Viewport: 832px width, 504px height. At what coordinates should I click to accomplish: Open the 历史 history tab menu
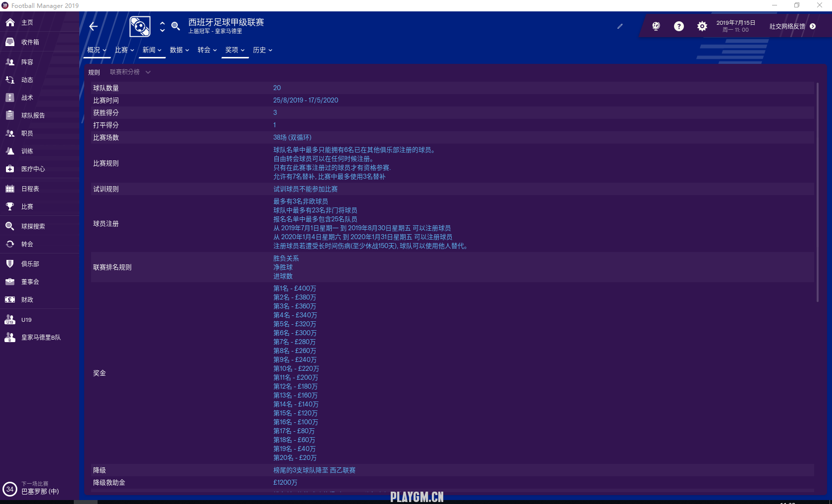262,50
